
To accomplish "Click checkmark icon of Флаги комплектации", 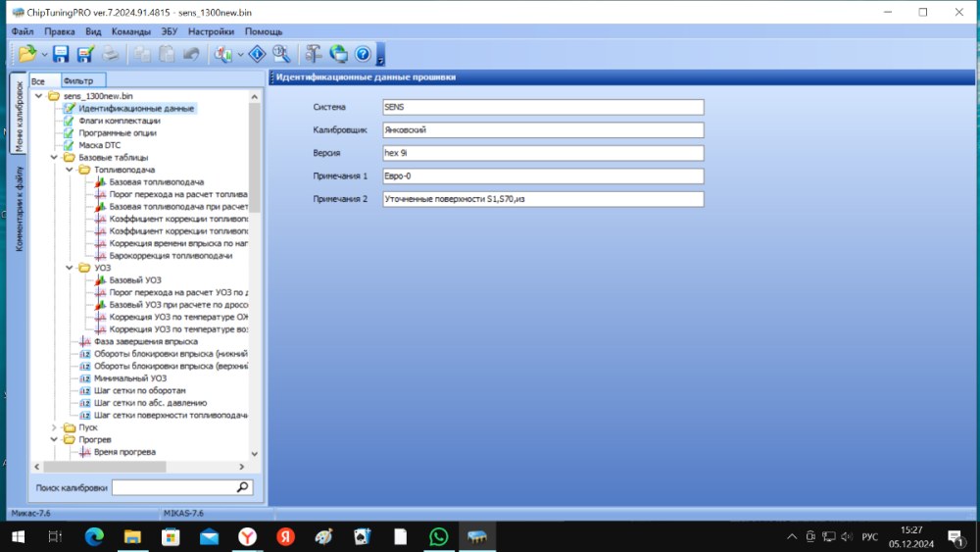I will coord(69,121).
